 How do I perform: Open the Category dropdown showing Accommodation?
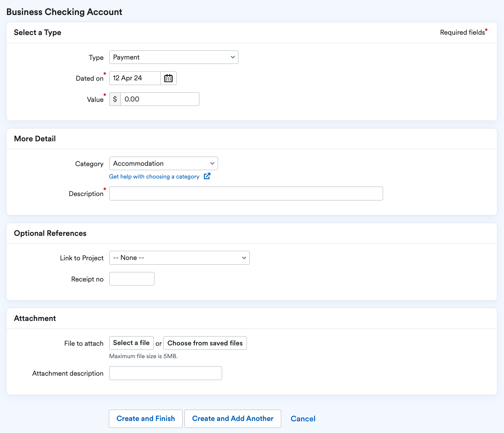164,164
